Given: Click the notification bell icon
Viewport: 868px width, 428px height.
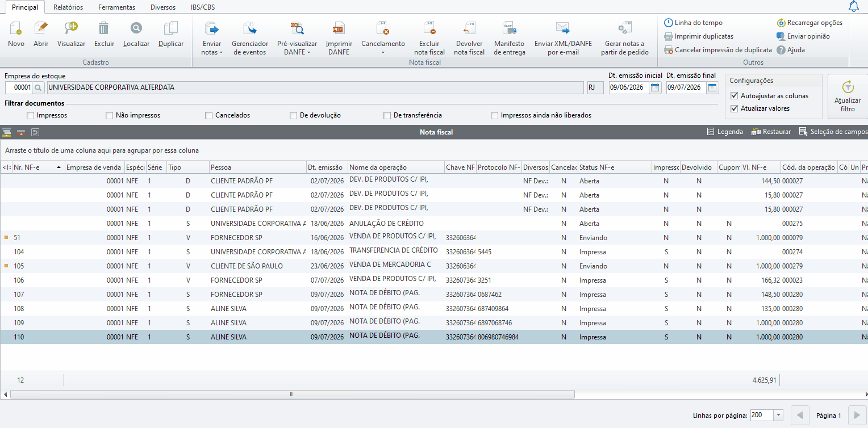Looking at the screenshot, I should 853,6.
